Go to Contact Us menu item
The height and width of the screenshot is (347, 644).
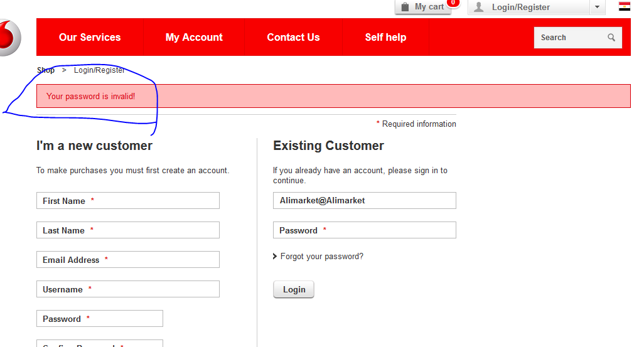[293, 38]
